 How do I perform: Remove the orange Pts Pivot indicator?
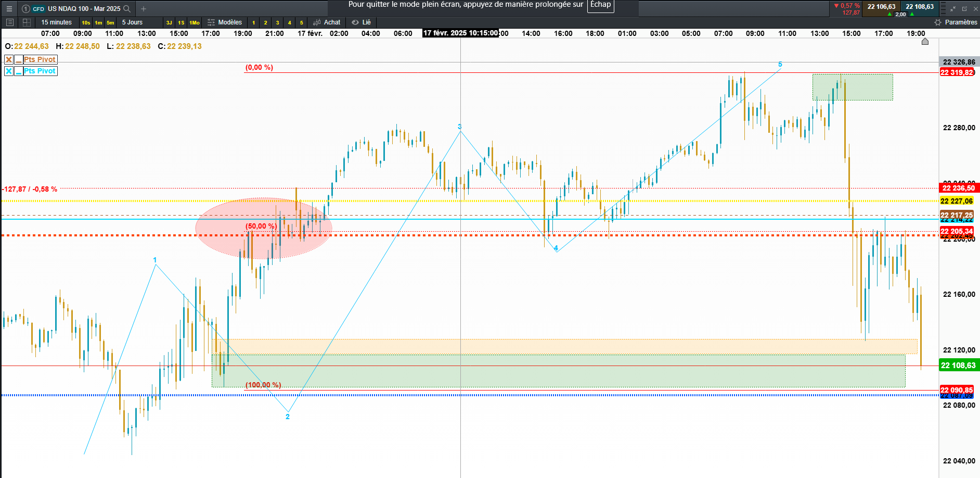pos(9,59)
